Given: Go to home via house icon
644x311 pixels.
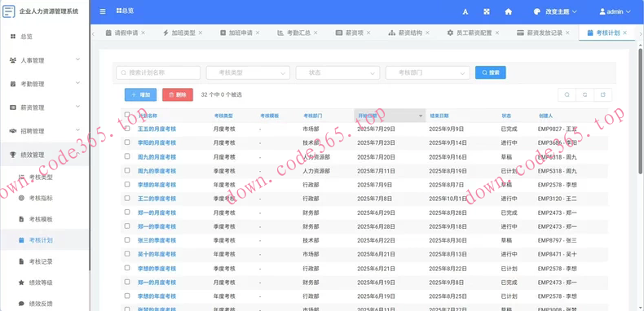Looking at the screenshot, I should 509,12.
